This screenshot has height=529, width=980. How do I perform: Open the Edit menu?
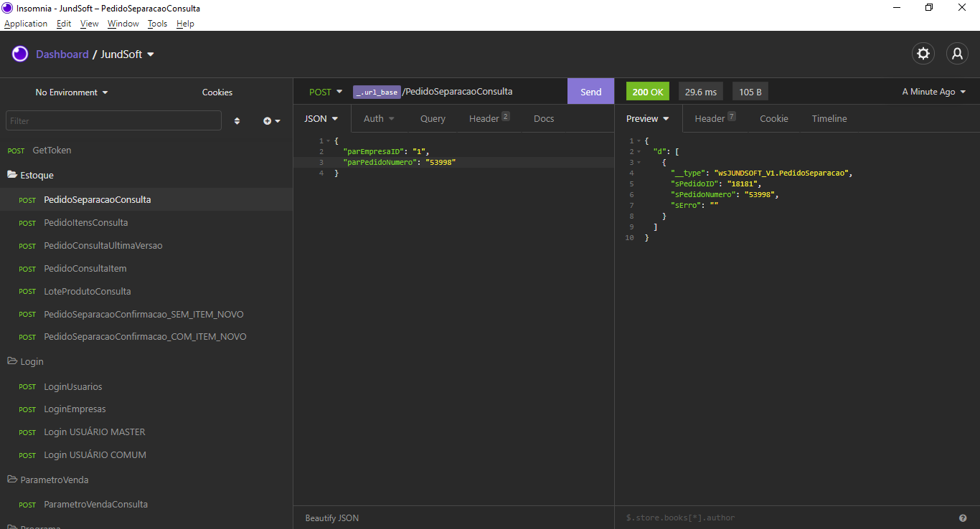point(64,24)
